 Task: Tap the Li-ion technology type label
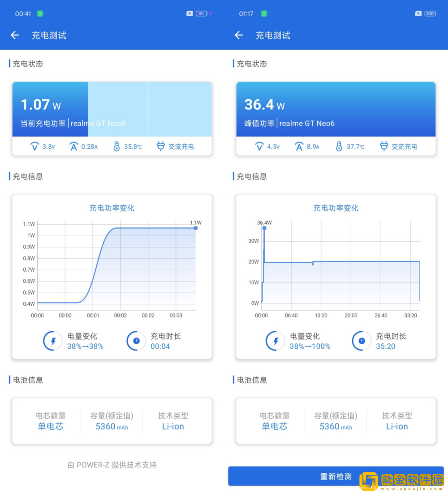[x=173, y=426]
